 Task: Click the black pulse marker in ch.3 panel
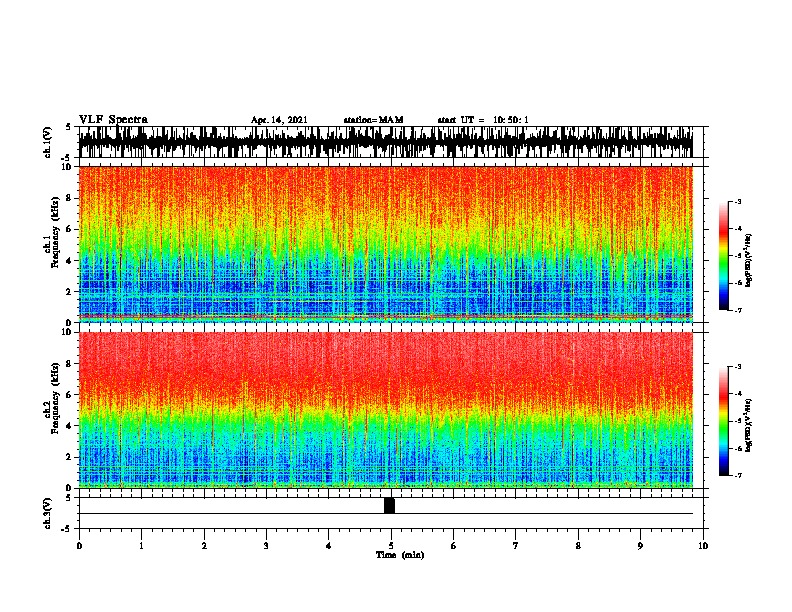coord(389,505)
